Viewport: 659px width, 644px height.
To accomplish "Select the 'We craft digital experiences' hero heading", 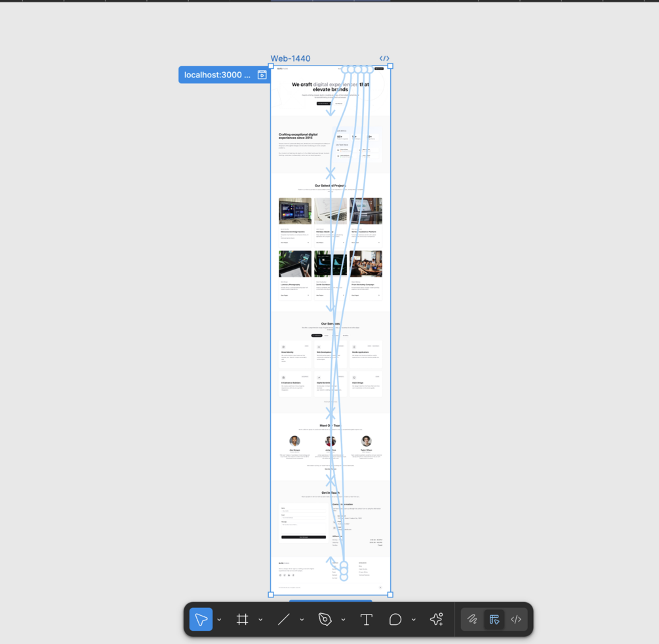I will click(330, 87).
